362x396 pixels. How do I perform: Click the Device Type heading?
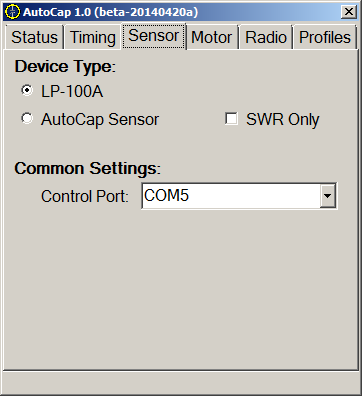[65, 66]
